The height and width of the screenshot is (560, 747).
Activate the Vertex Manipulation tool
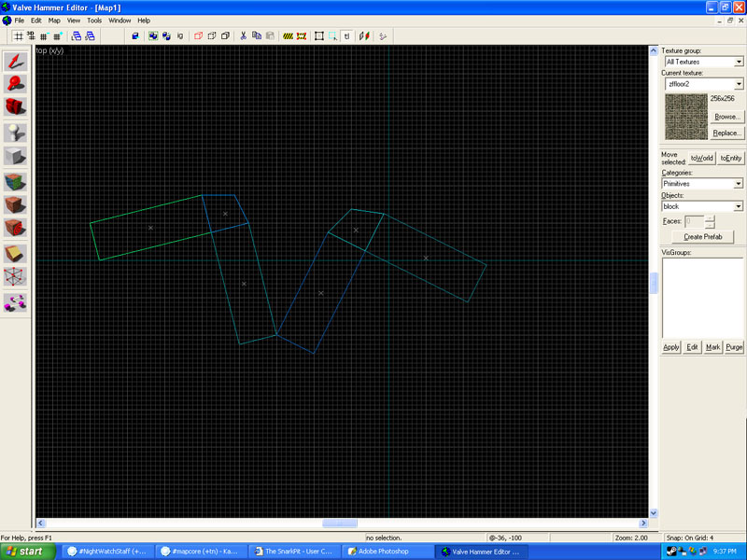pyautogui.click(x=15, y=277)
